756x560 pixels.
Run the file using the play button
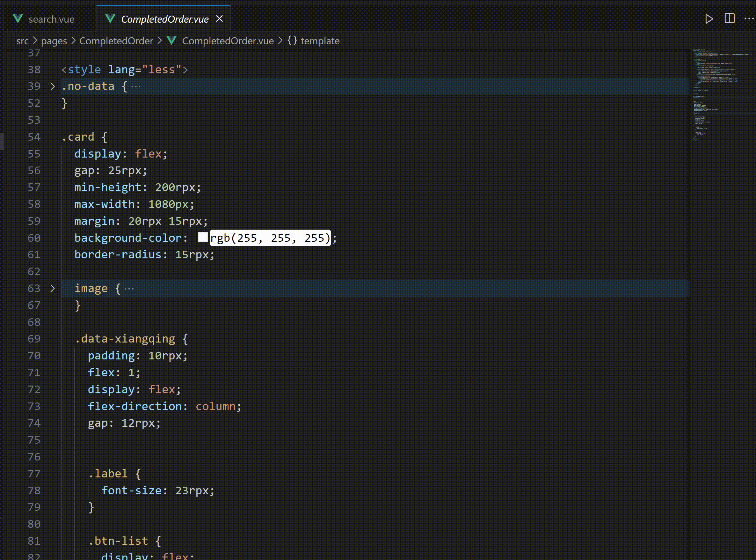click(709, 19)
